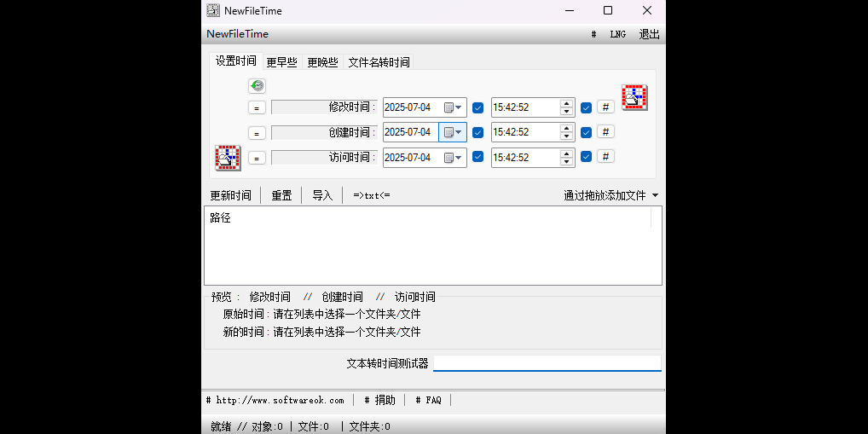
Task: Click the NewFileTime app icon in title bar
Action: tap(213, 10)
